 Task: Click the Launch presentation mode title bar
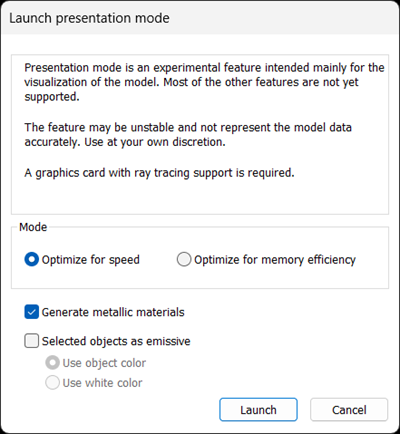click(200, 18)
